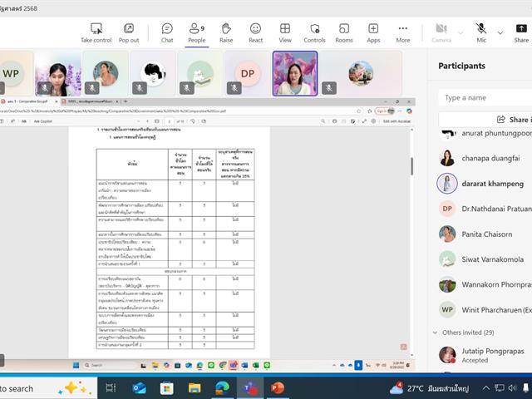Toggle the People participants panel
This screenshot has height=399, width=532.
196,32
